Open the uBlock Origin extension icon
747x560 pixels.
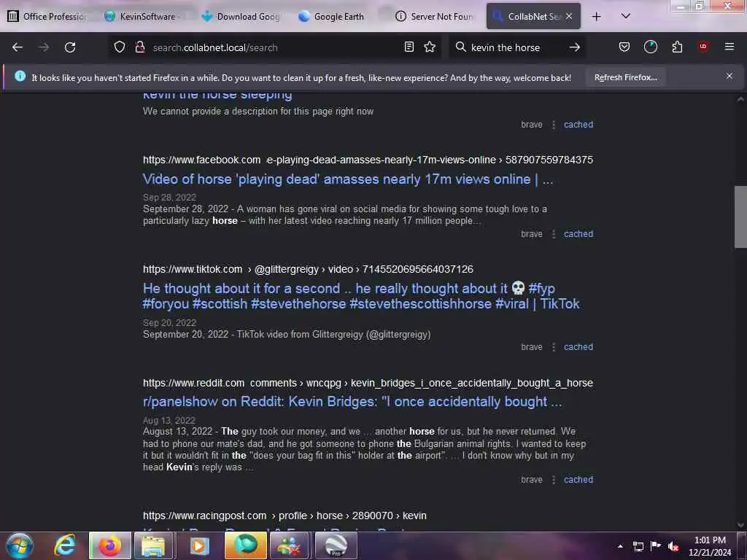coord(703,47)
